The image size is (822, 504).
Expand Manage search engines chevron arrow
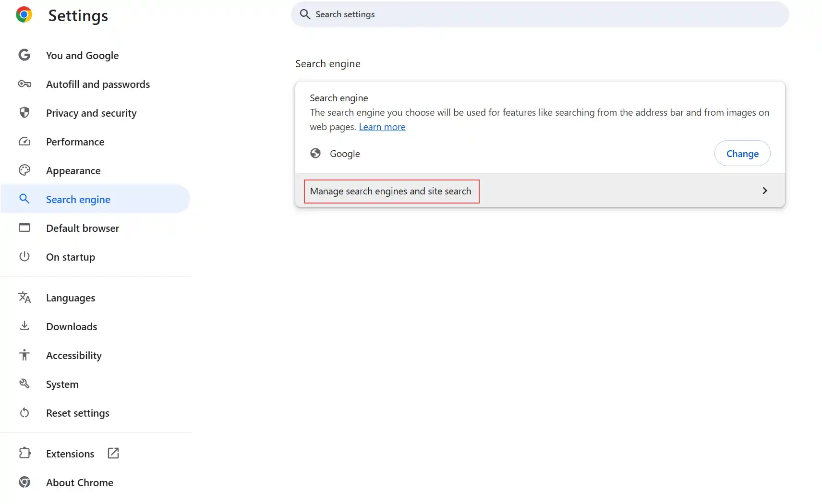coord(764,191)
